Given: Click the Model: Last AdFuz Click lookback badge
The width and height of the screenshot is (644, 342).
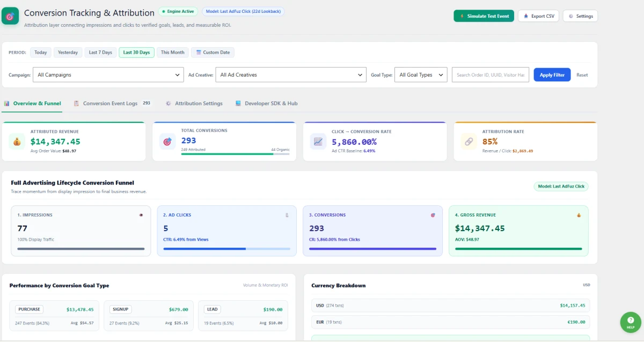Looking at the screenshot, I should (243, 11).
